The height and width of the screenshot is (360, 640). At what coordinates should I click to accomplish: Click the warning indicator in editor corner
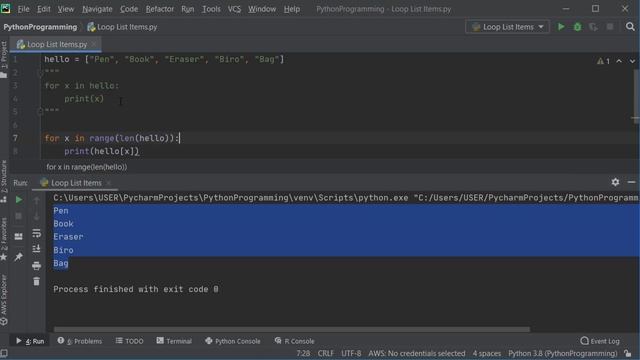coord(603,61)
